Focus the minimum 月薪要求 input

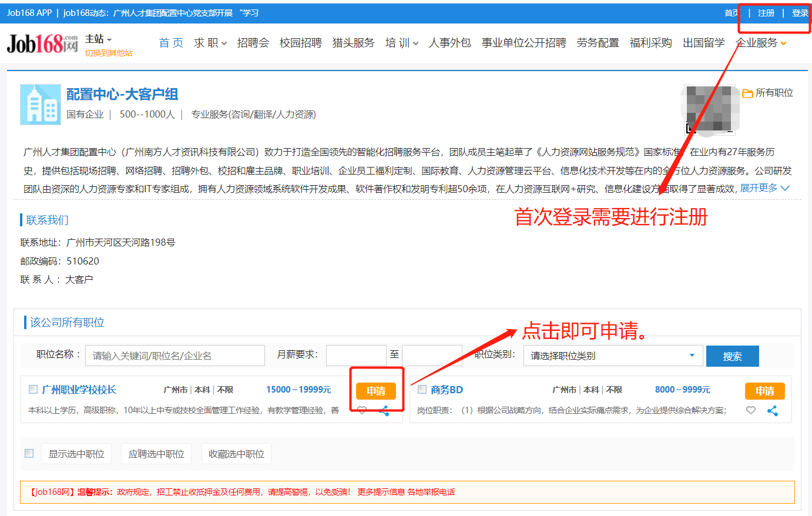click(356, 356)
